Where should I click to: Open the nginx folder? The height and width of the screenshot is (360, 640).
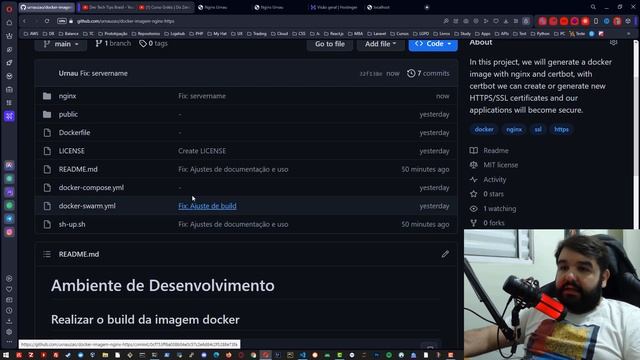click(x=67, y=96)
